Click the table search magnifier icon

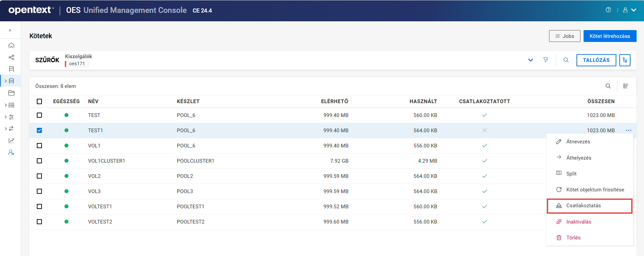(x=608, y=86)
